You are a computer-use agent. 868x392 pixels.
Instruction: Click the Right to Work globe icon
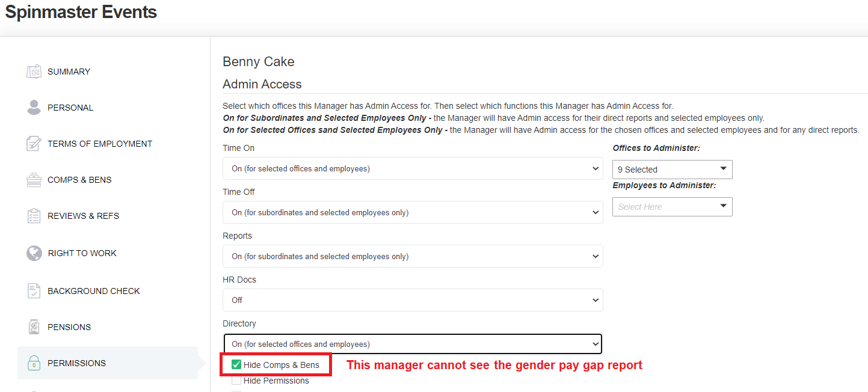pos(34,253)
